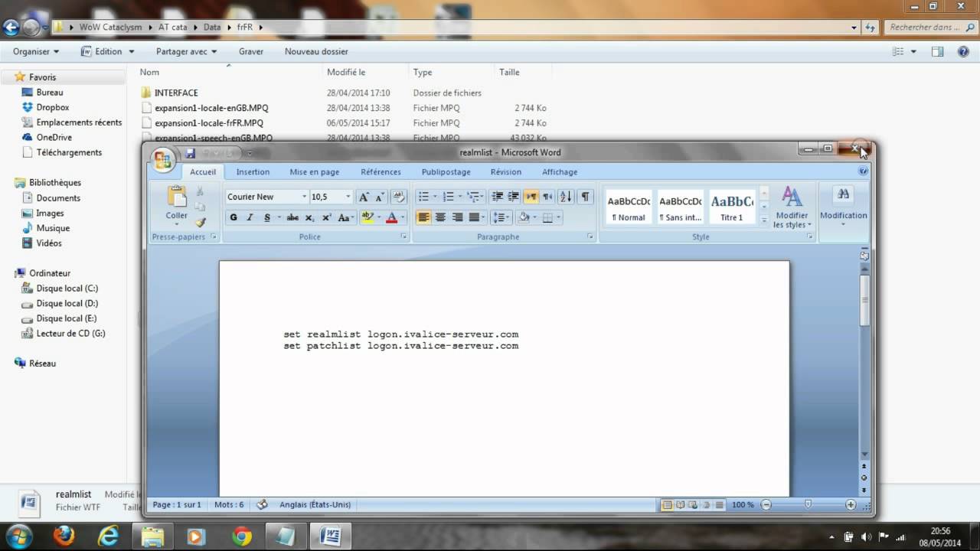
Task: Switch to Print Layout view icon
Action: pyautogui.click(x=667, y=505)
